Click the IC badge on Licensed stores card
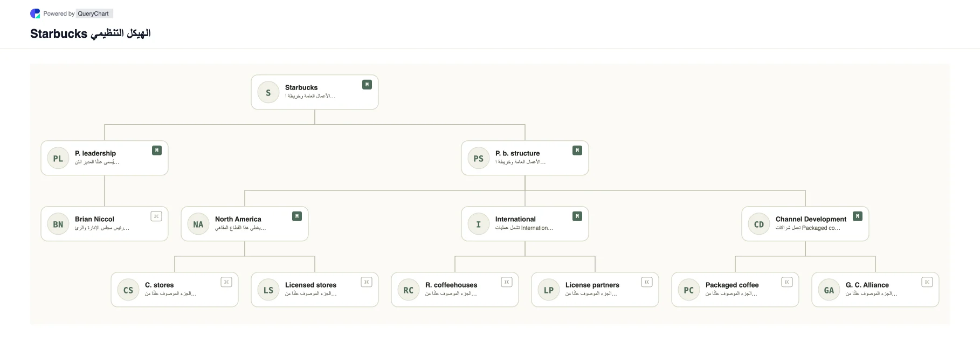The width and height of the screenshot is (980, 355). coord(367,282)
